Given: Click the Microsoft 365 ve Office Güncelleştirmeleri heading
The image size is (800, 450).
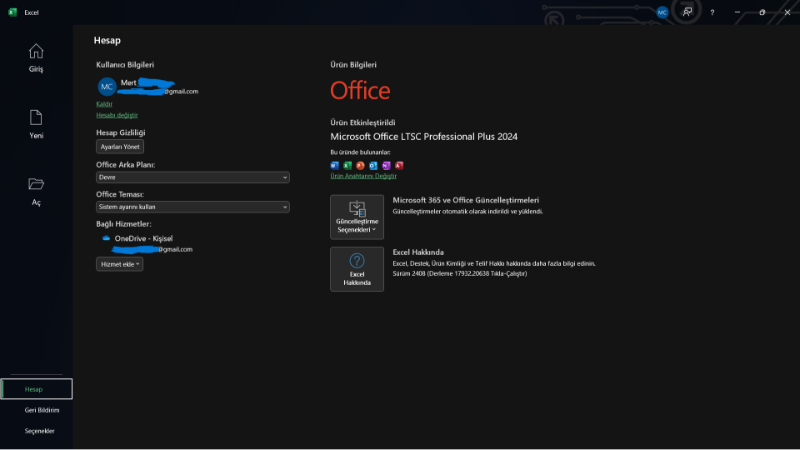Looking at the screenshot, I should (465, 201).
